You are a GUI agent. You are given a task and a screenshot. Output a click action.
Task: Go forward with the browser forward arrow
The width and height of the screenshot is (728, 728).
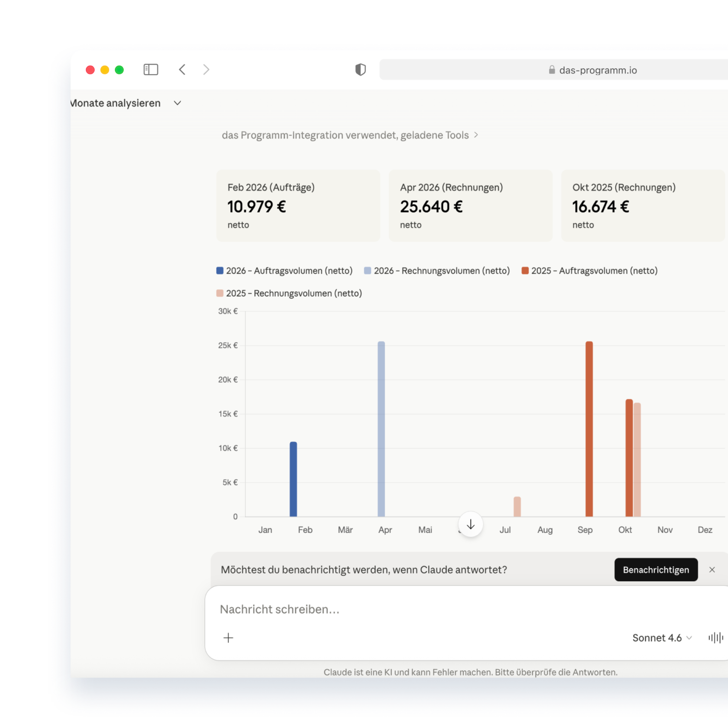[206, 70]
